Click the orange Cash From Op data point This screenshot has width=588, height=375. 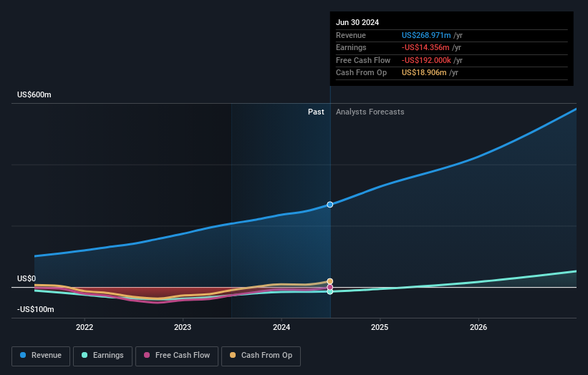tap(330, 281)
